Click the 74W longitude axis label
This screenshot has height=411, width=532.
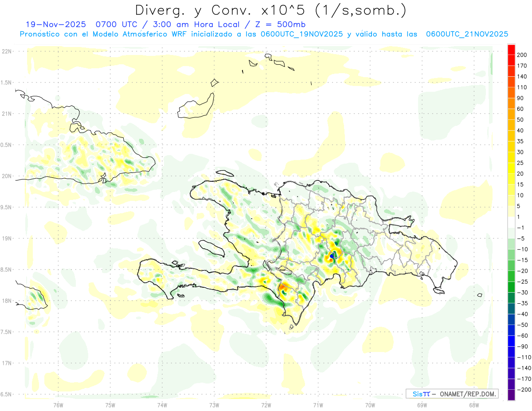click(162, 404)
